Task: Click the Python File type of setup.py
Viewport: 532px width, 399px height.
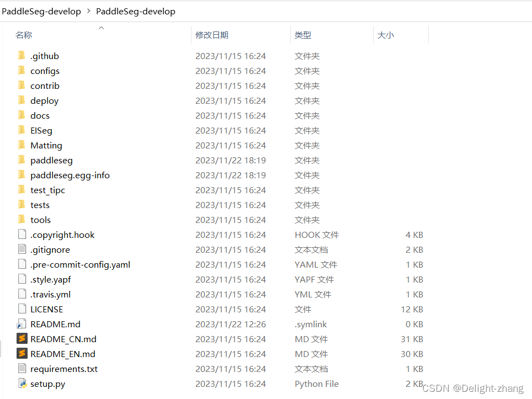Action: [x=317, y=384]
